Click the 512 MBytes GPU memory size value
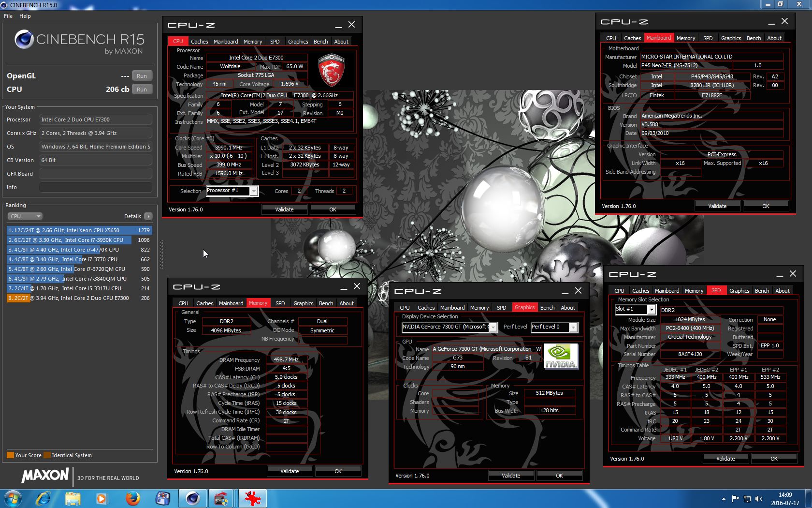 click(x=550, y=393)
